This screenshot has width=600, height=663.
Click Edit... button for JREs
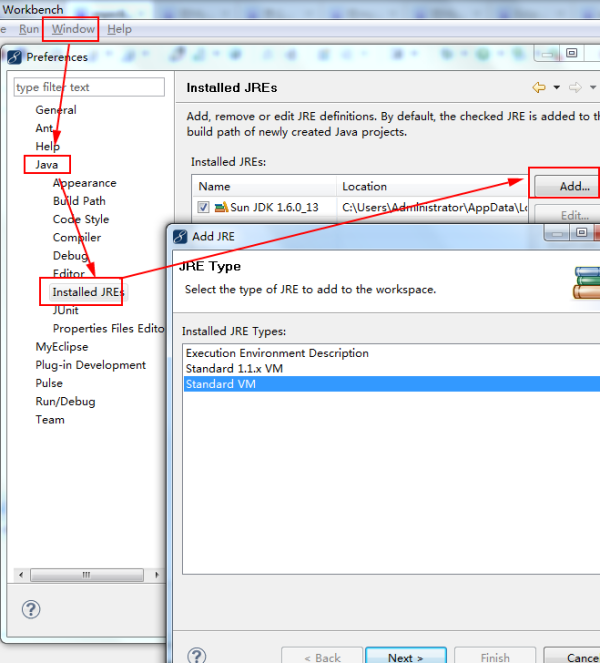[x=567, y=214]
